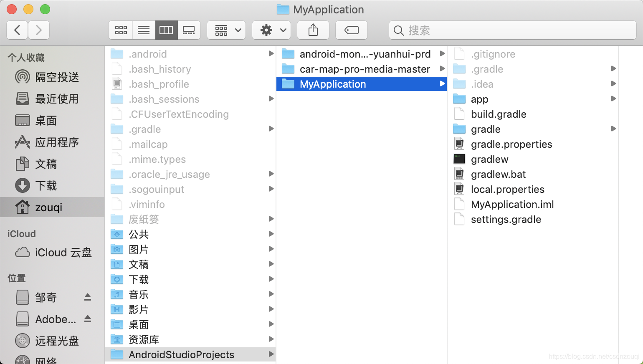Eject the Adobe... volume
Screen dimensions: 643x364
[88, 319]
